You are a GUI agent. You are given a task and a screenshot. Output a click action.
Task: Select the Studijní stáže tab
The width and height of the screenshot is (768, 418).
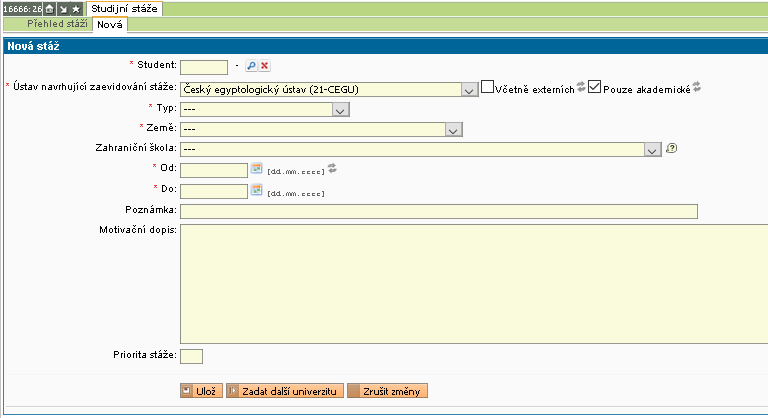click(x=124, y=8)
